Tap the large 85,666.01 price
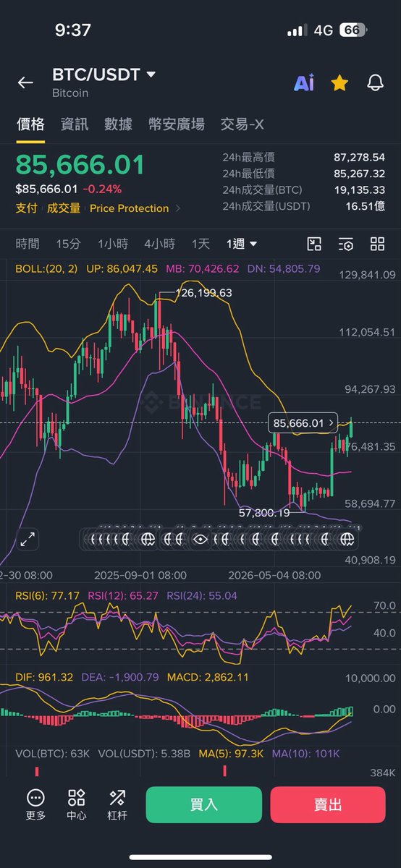The height and width of the screenshot is (868, 401). coord(80,165)
